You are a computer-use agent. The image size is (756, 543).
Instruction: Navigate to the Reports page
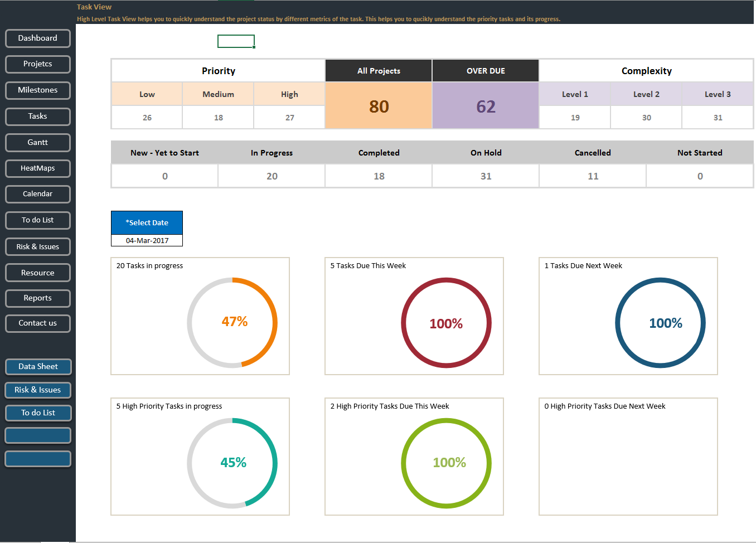click(x=37, y=298)
